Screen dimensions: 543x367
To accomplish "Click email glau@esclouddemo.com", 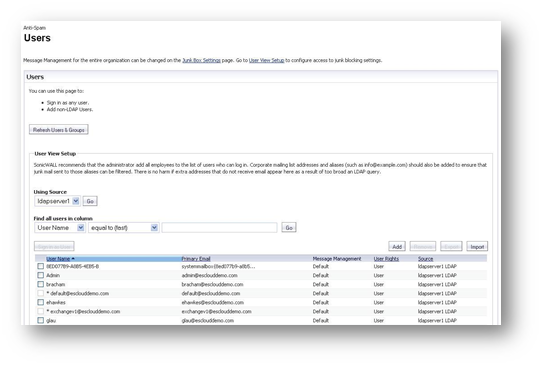I will click(x=208, y=320).
